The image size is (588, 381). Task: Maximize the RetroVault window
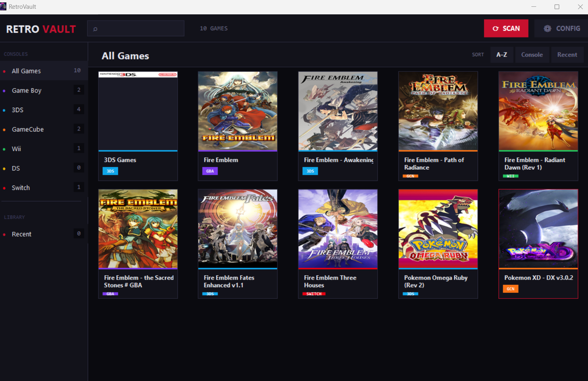click(x=557, y=7)
